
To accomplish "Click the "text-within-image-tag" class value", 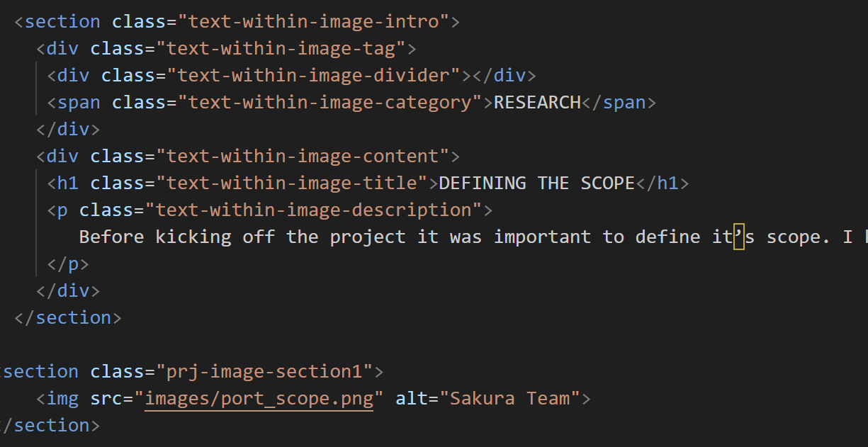I will pos(281,48).
